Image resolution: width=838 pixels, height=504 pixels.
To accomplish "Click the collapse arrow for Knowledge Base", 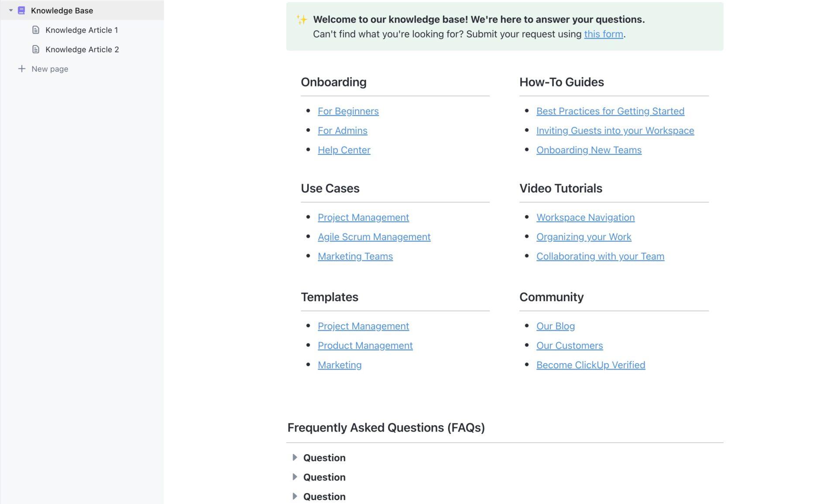I will coord(11,10).
